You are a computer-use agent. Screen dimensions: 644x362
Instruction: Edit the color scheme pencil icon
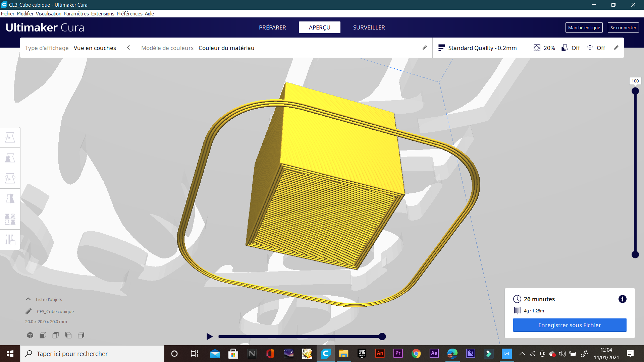[x=425, y=48]
